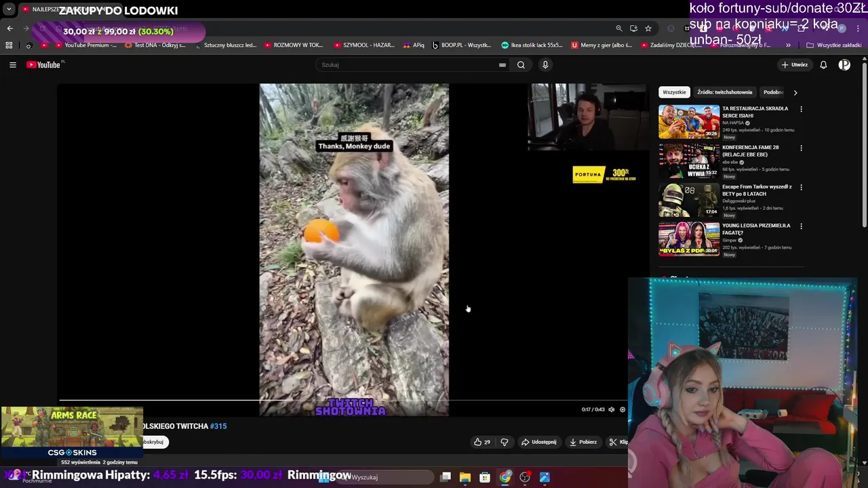Download the video with Pobierz
Screen dimensions: 868x488
[x=583, y=442]
